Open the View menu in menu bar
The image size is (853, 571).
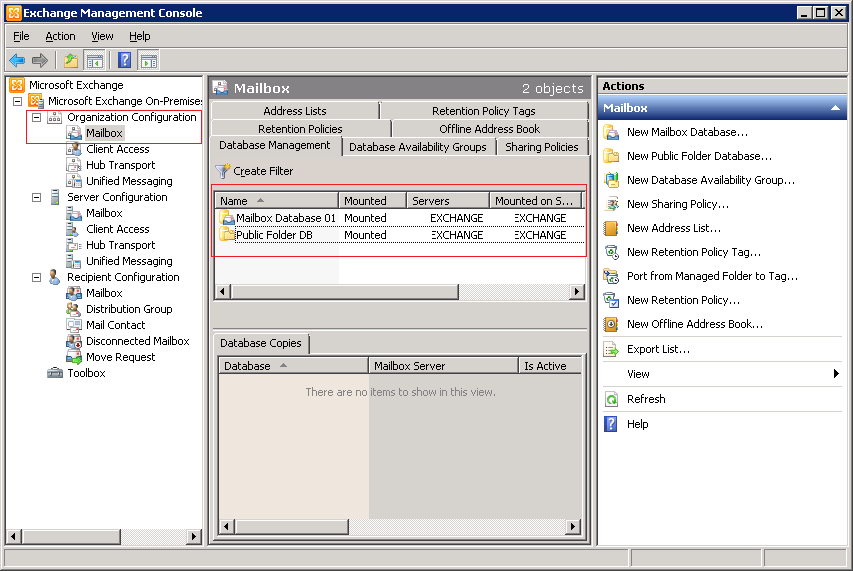(102, 36)
